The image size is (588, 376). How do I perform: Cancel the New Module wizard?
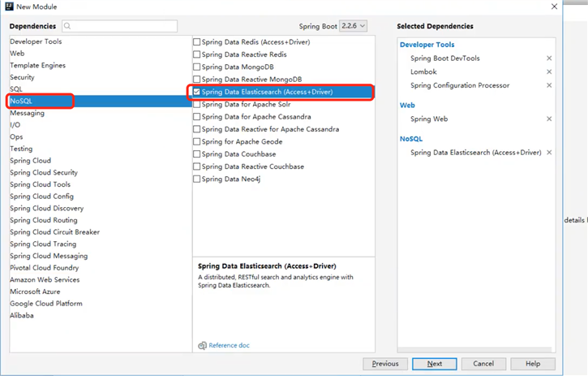(x=483, y=364)
